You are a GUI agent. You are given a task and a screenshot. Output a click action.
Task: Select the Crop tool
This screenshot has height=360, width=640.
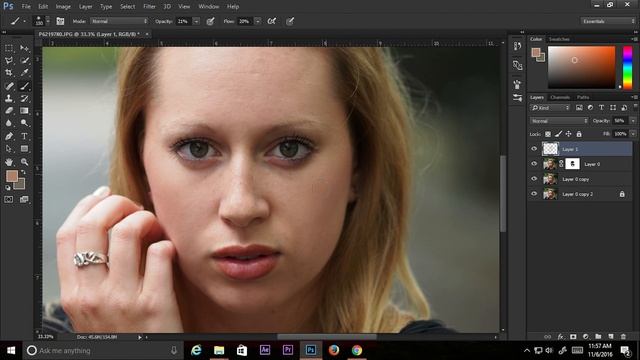(9, 73)
